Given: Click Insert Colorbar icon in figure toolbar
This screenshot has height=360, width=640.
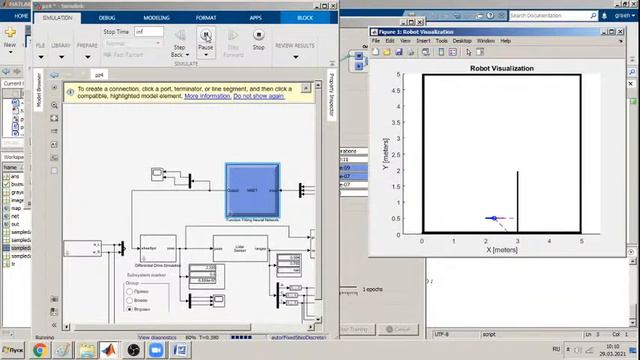Looking at the screenshot, I should click(441, 52).
